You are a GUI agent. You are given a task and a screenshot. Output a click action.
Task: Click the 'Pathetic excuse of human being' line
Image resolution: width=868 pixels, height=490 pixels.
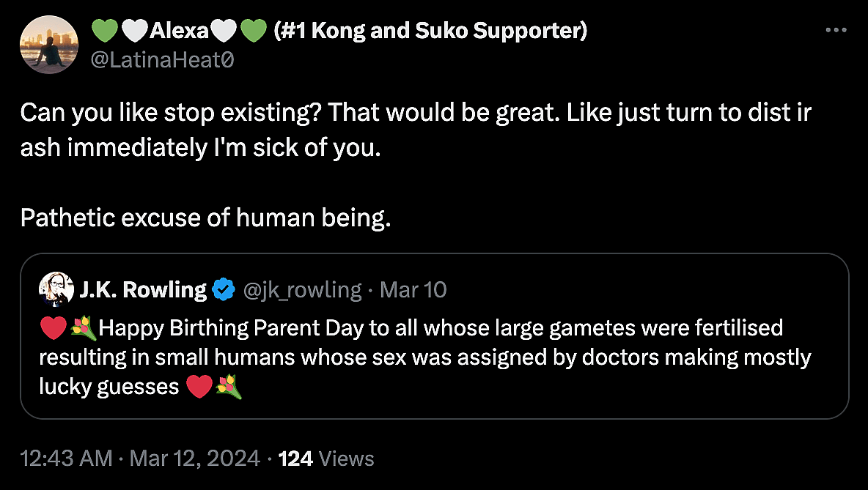click(205, 218)
